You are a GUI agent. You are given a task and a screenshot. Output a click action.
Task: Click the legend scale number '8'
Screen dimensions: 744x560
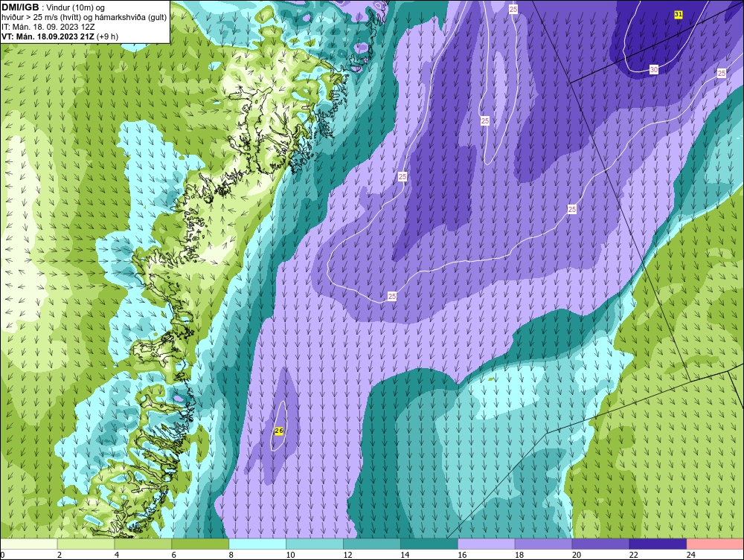click(x=231, y=555)
